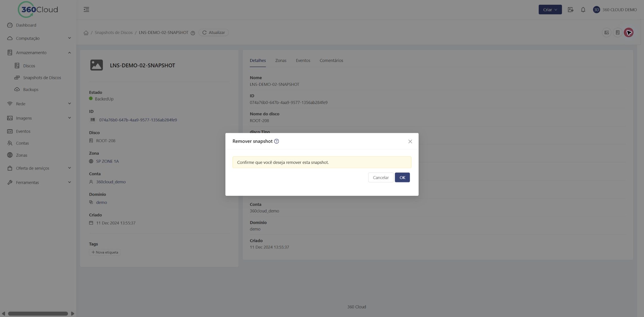The image size is (644, 317).
Task: Click the home breadcrumb icon
Action: point(86,33)
